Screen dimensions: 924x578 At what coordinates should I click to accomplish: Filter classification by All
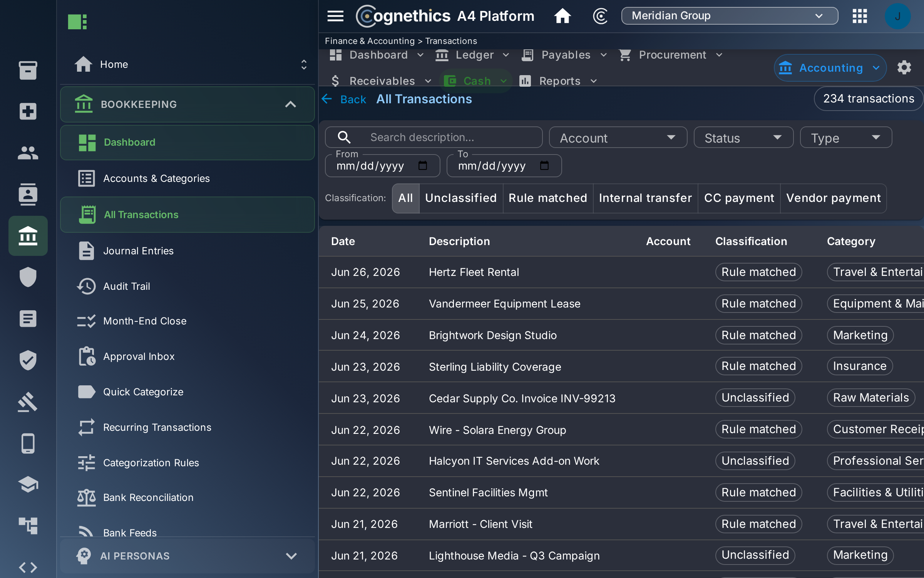click(406, 198)
